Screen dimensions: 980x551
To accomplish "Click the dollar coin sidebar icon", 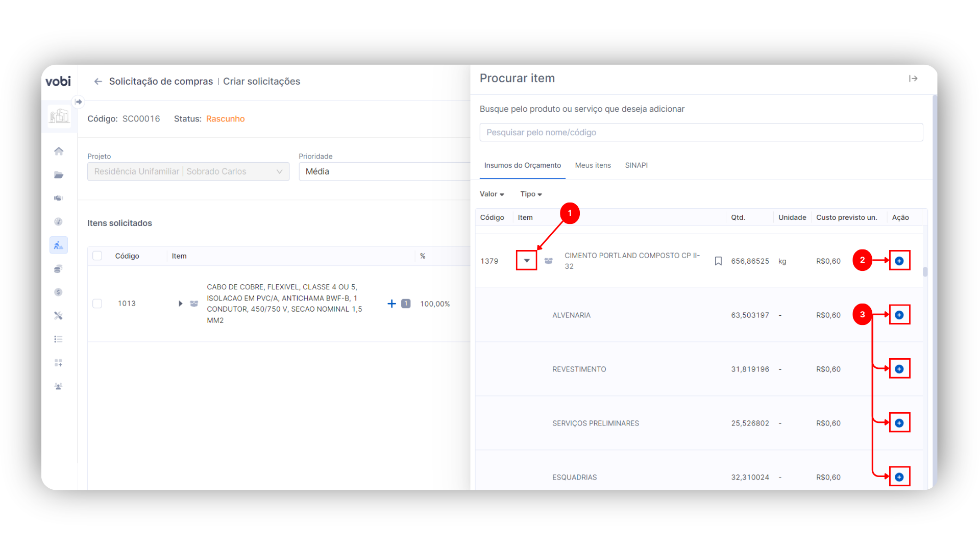I will click(x=59, y=292).
